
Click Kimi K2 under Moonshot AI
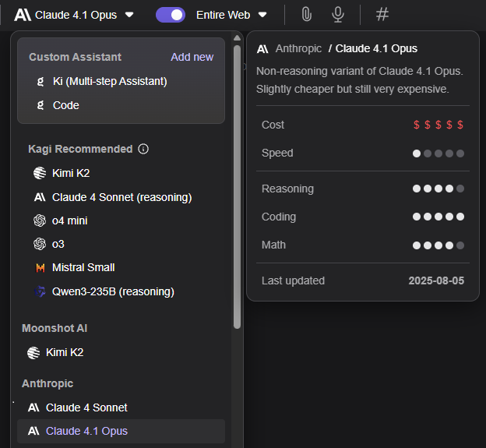[65, 352]
